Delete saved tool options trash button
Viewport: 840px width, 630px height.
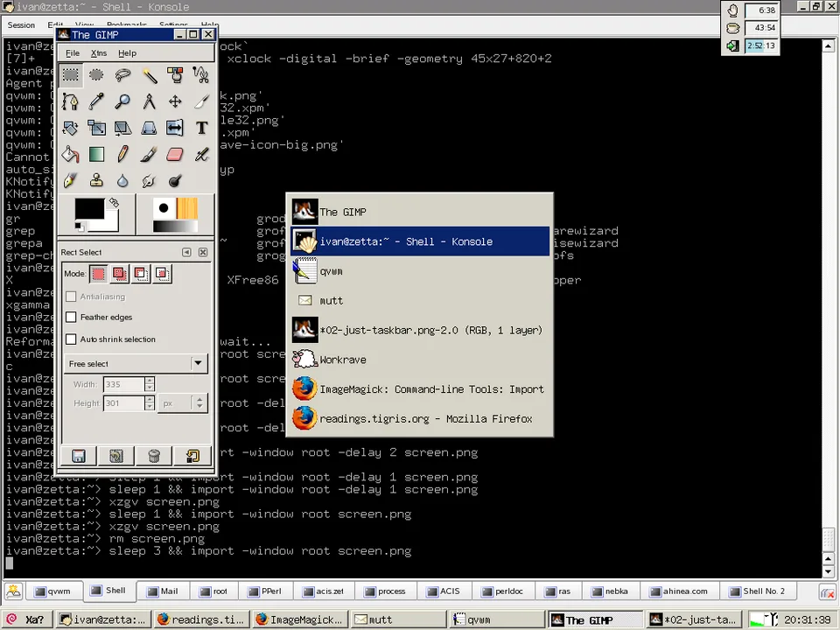click(154, 456)
